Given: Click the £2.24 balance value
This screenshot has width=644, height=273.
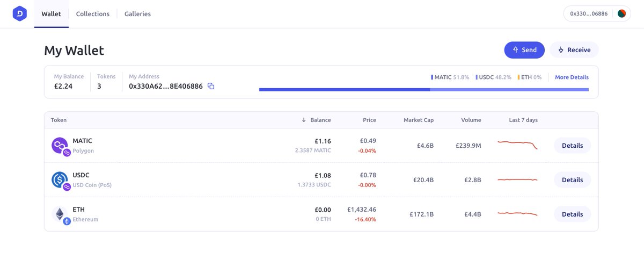Looking at the screenshot, I should tap(63, 86).
